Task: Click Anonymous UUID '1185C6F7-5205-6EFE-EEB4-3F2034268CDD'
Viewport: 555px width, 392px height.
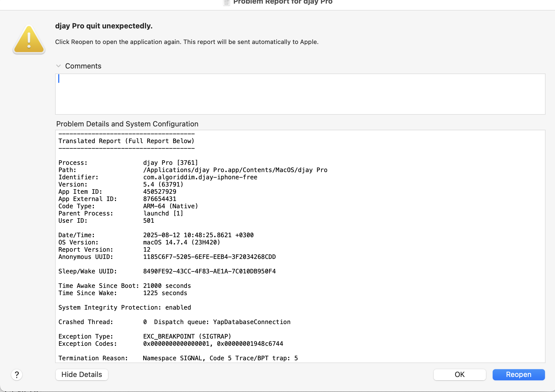Action: click(209, 257)
